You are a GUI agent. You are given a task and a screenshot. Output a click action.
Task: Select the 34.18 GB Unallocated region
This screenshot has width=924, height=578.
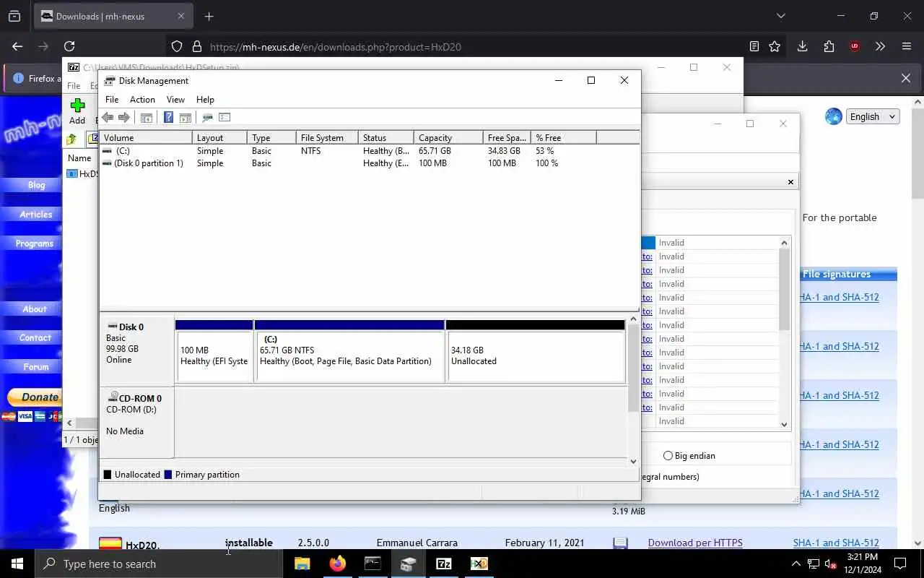coord(536,352)
